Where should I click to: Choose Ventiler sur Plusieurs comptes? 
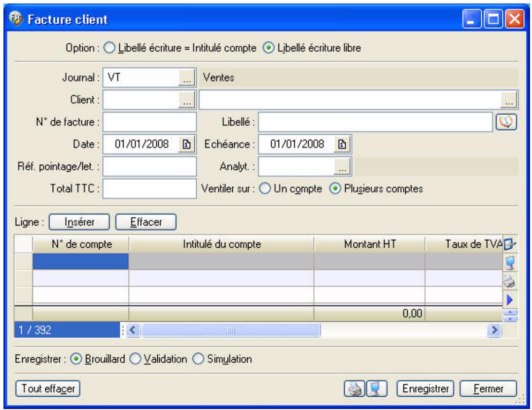[x=335, y=188]
